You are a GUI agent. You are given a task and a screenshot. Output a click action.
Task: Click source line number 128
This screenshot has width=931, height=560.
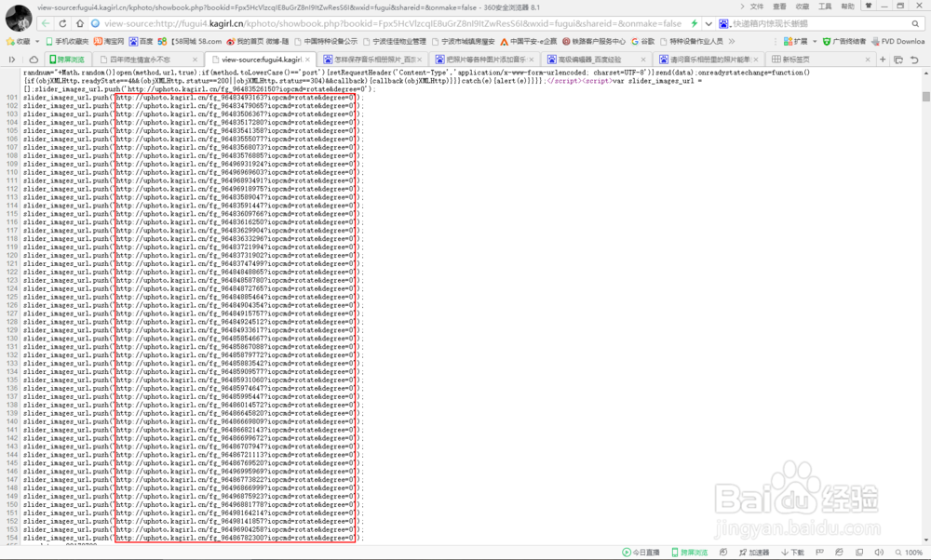coord(12,322)
